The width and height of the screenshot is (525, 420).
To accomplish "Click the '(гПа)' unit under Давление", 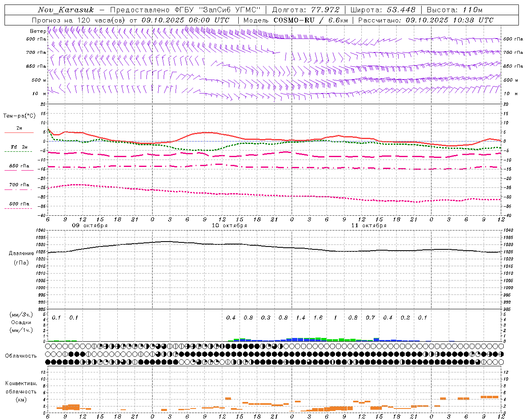I will point(21,263).
